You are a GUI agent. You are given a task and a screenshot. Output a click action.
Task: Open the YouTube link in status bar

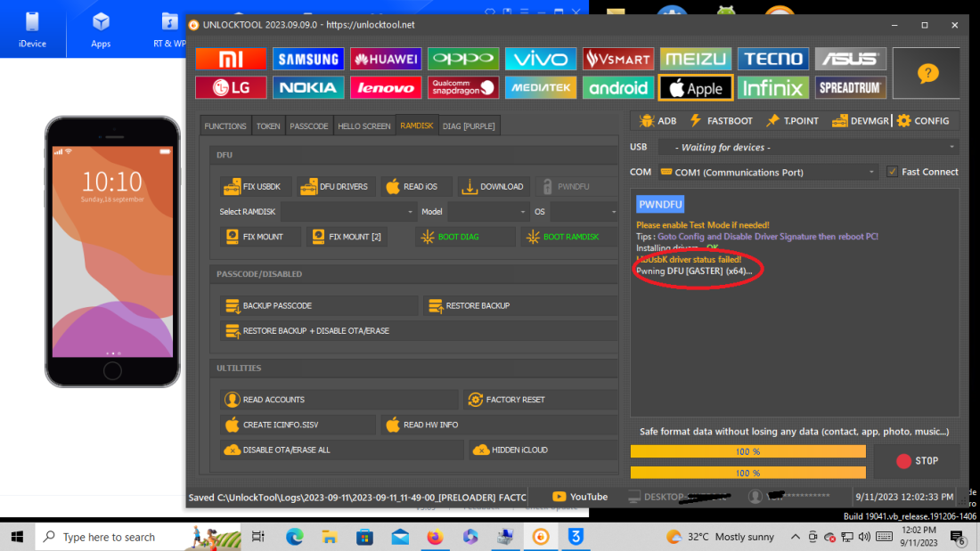coord(580,497)
